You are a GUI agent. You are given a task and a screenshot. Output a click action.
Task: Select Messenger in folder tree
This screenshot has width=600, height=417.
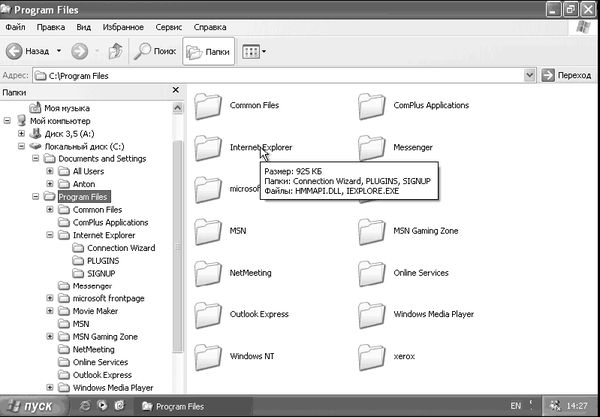coord(85,286)
